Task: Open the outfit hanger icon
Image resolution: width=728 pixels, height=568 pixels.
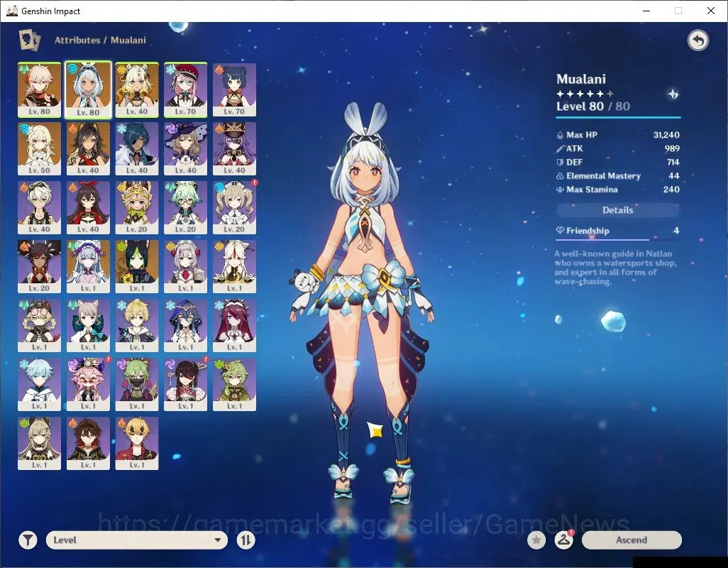Action: pyautogui.click(x=563, y=540)
